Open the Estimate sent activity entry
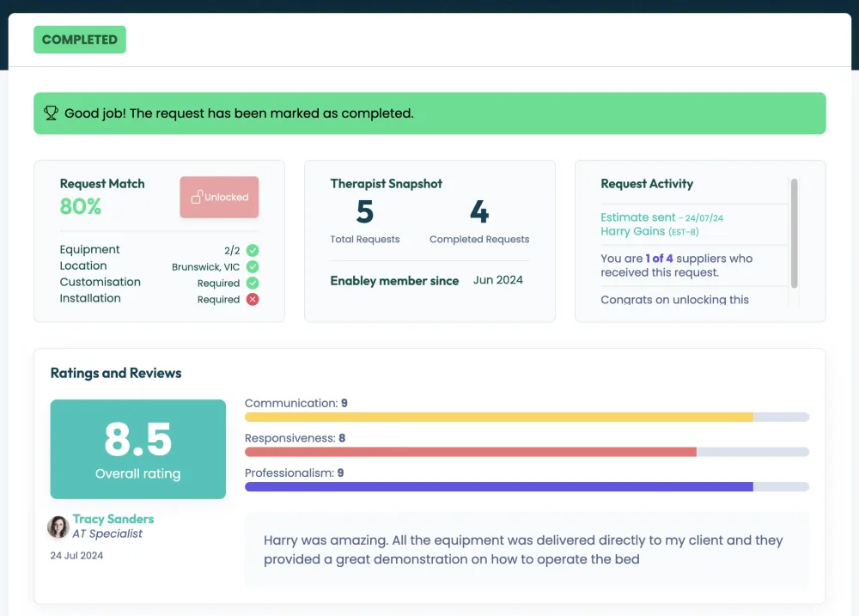 (638, 217)
